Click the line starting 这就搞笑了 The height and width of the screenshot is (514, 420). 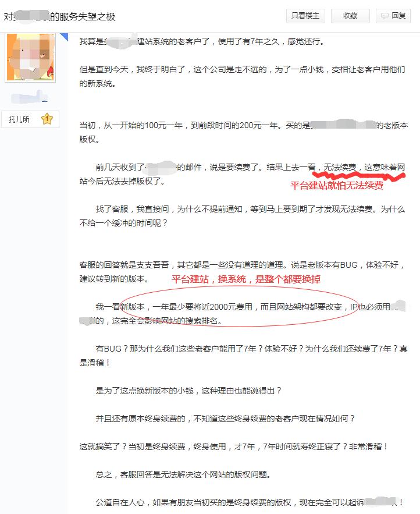click(x=234, y=446)
